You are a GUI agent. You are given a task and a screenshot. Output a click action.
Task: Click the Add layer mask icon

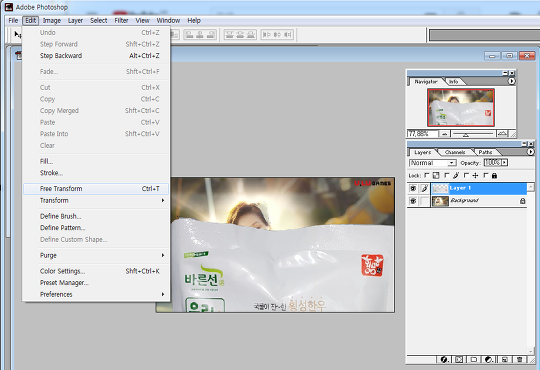point(459,360)
